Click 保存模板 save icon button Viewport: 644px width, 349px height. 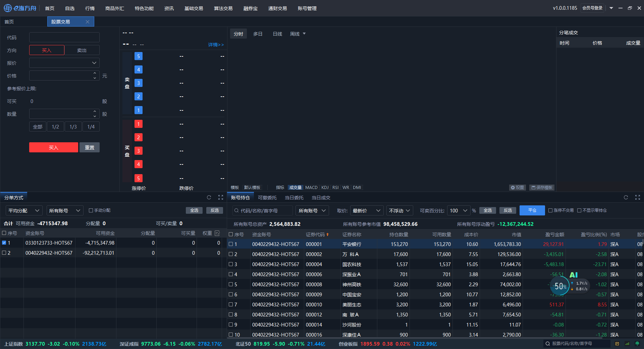pyautogui.click(x=542, y=188)
